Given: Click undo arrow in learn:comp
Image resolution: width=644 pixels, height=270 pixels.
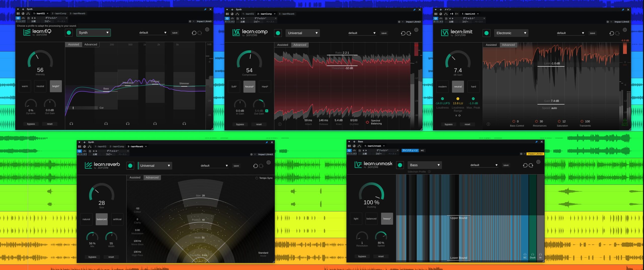Looking at the screenshot, I should tap(403, 33).
